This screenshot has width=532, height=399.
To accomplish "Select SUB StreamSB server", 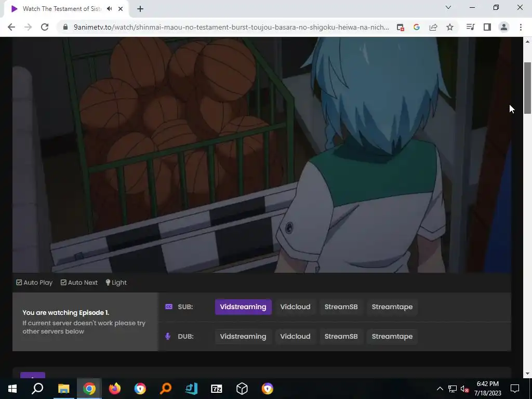I will 341,307.
